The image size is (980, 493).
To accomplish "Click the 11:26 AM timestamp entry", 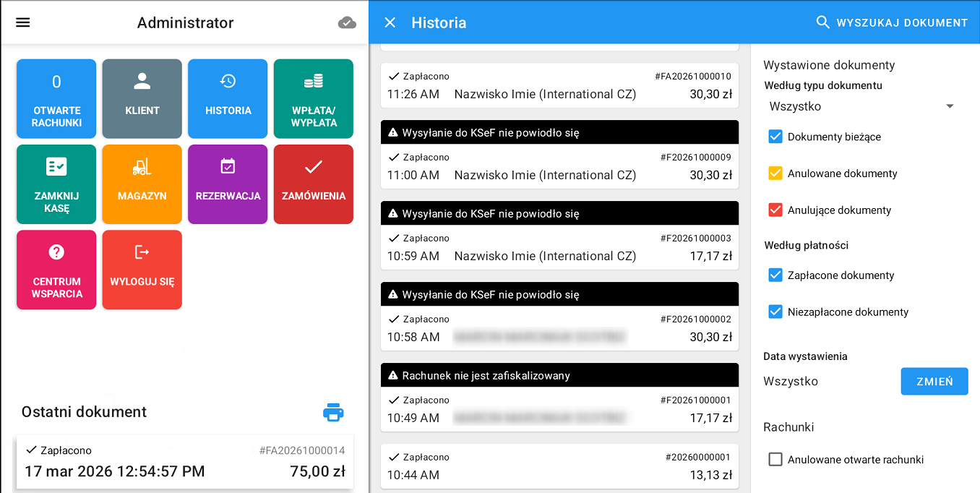I will click(413, 94).
